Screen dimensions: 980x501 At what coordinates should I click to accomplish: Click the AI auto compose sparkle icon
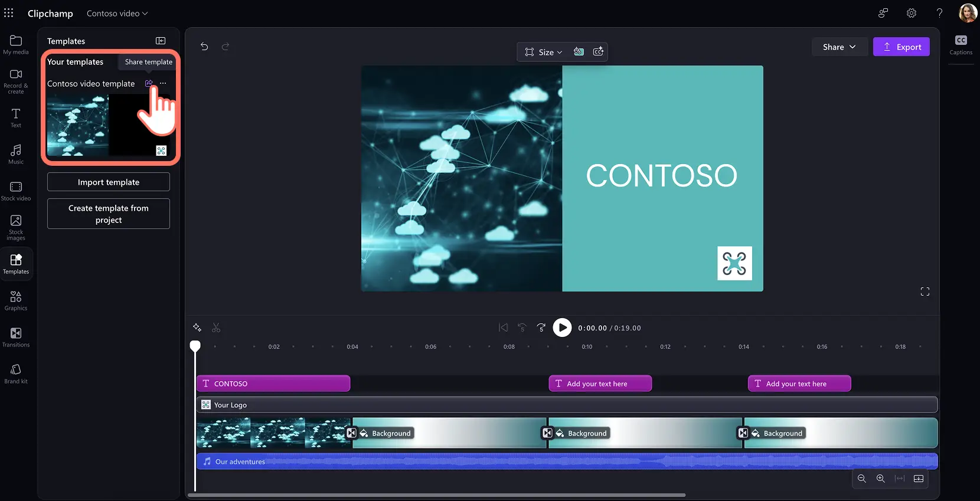coord(197,328)
